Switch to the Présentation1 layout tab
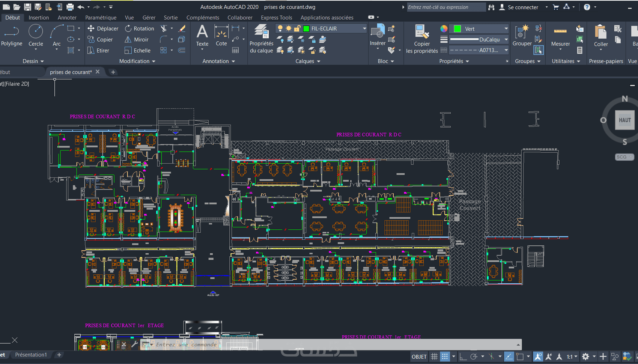This screenshot has height=364, width=638. pos(31,355)
